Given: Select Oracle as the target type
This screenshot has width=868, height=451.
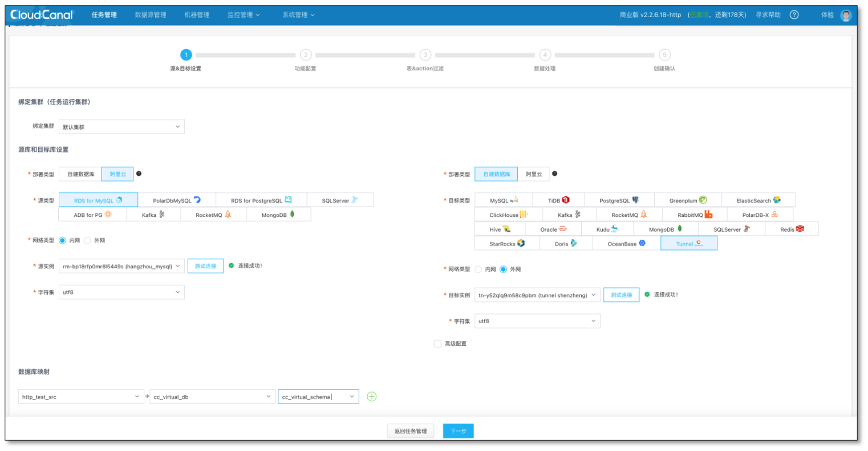Looking at the screenshot, I should (x=553, y=229).
